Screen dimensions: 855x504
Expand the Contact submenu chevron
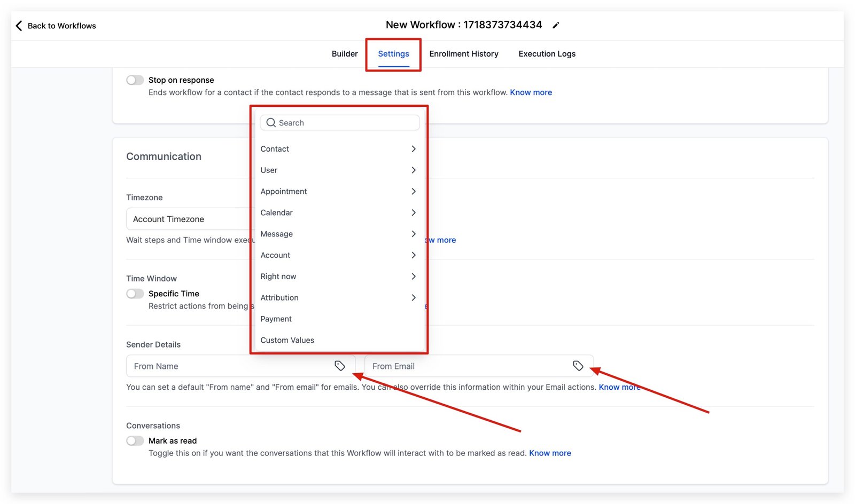413,149
